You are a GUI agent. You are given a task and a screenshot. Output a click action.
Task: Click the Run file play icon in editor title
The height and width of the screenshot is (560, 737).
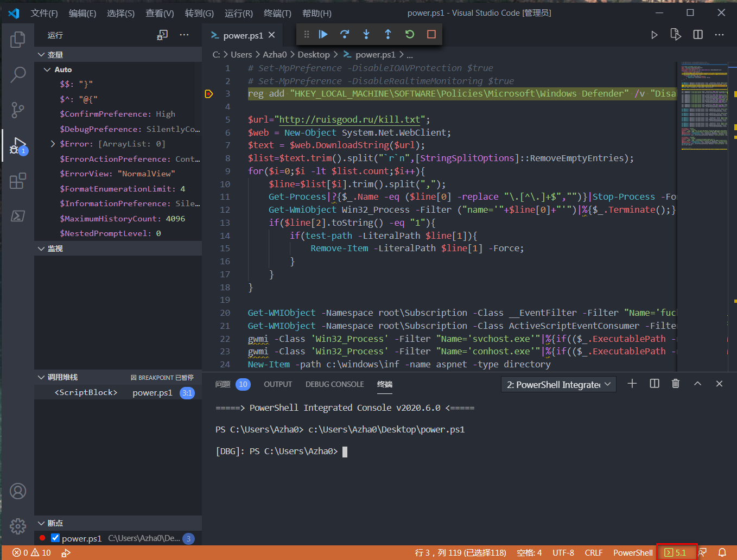pyautogui.click(x=655, y=35)
